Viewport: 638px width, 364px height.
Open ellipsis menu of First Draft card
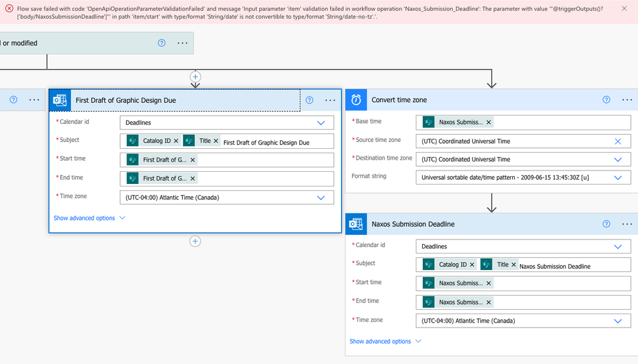point(330,100)
